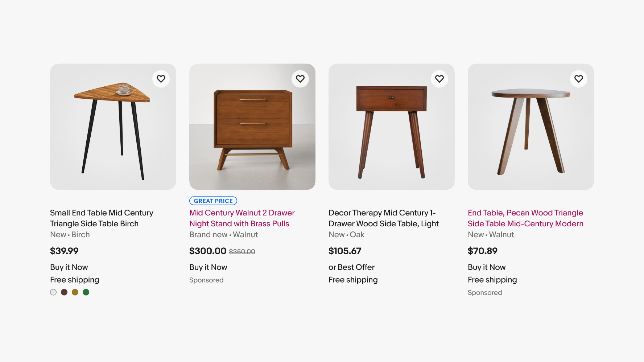Screen dimensions: 644x362
Task: Add Pecan Wood Triangle table to watchlist
Action: point(579,79)
